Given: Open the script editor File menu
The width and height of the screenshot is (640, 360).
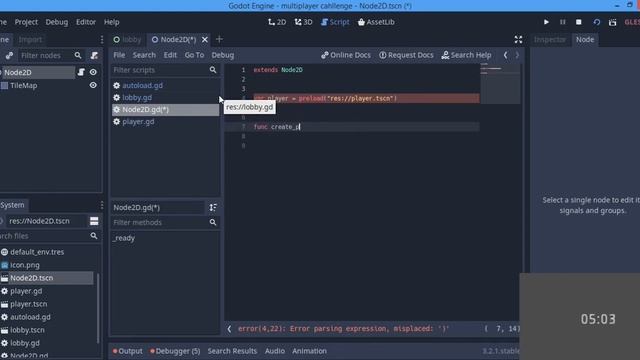Looking at the screenshot, I should [119, 55].
